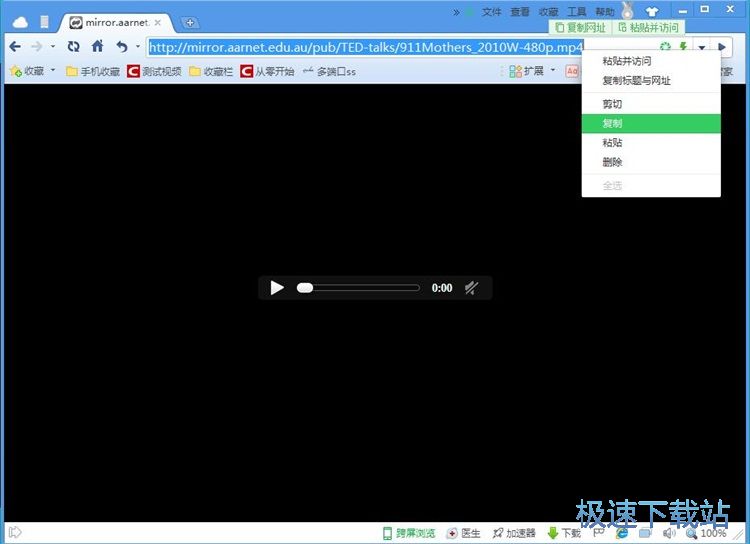Click the 粘贴并访问 green button
This screenshot has height=544, width=750.
point(649,28)
